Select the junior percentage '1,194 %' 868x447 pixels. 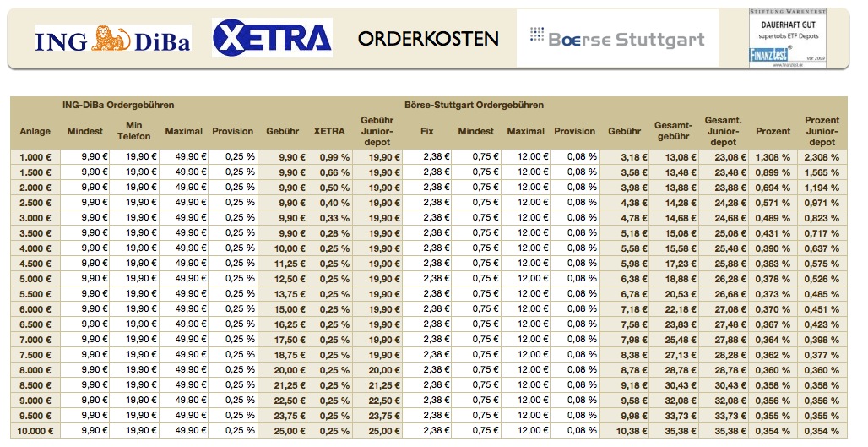[x=822, y=188]
